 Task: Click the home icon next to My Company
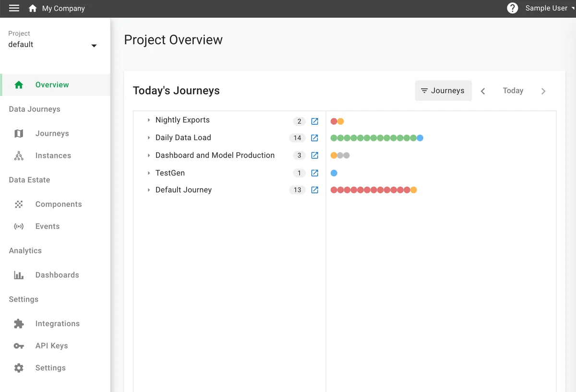(x=33, y=8)
